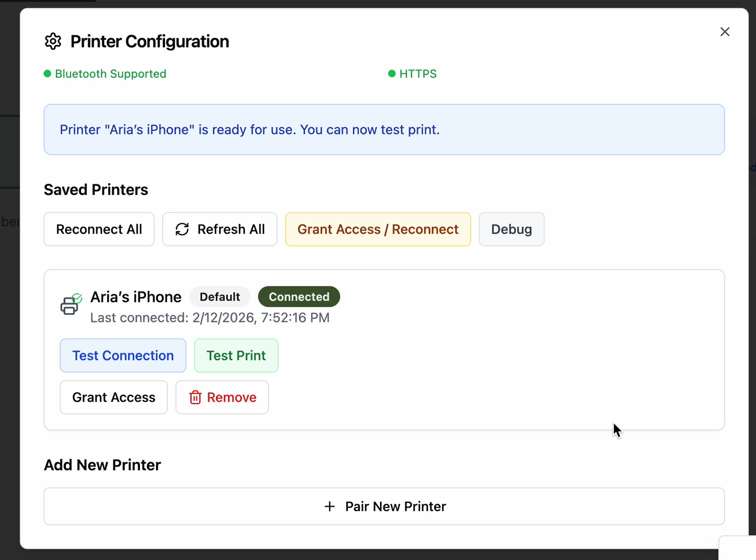Click the gear icon beside Printer Configuration
Viewport: 756px width, 560px height.
point(53,41)
